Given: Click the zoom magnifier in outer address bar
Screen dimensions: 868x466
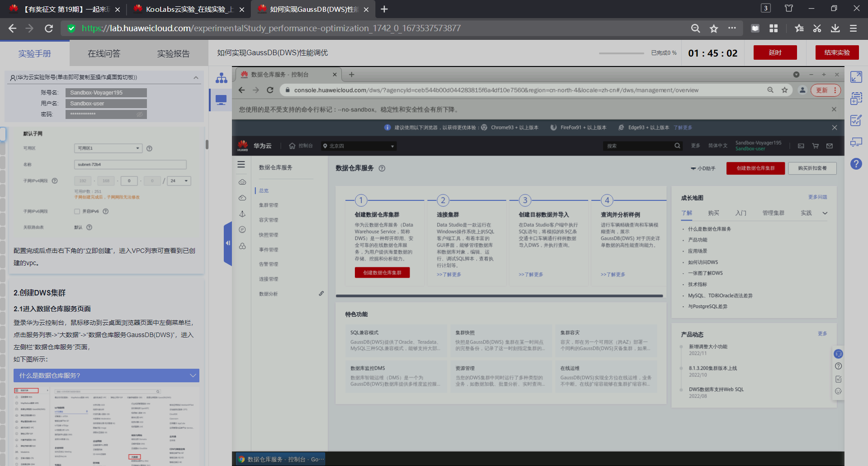Looking at the screenshot, I should coord(695,29).
